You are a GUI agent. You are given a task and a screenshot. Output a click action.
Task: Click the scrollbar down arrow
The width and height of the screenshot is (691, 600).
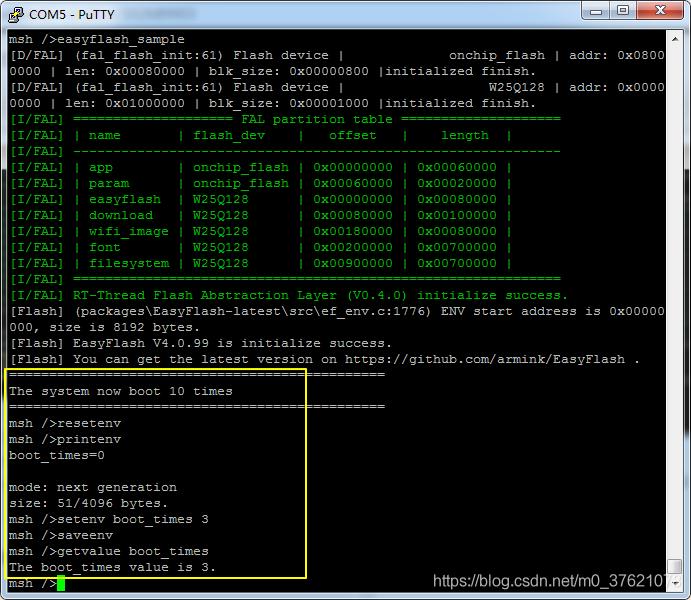(x=675, y=582)
